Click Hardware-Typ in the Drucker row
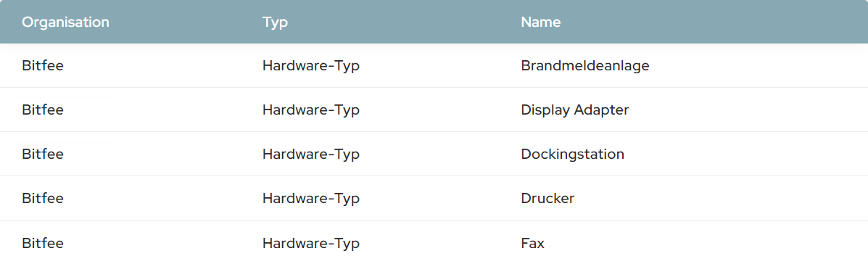The image size is (868, 264). (x=311, y=199)
